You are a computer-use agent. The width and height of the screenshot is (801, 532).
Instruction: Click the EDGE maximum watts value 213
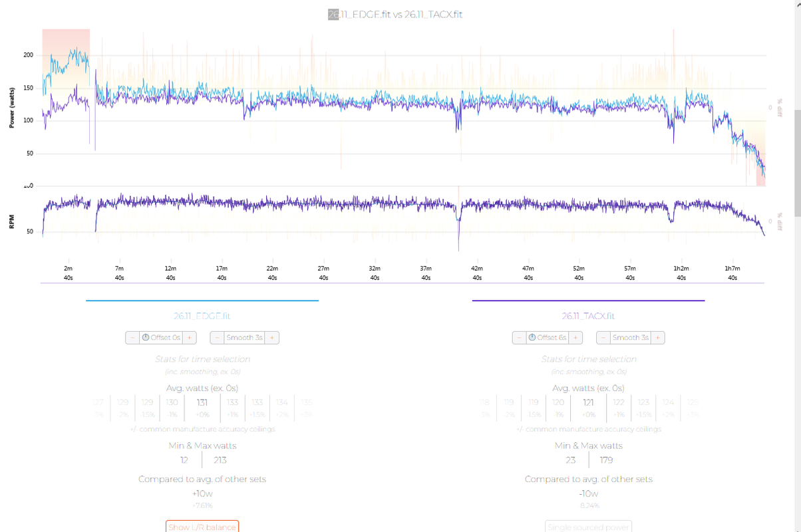pos(220,460)
